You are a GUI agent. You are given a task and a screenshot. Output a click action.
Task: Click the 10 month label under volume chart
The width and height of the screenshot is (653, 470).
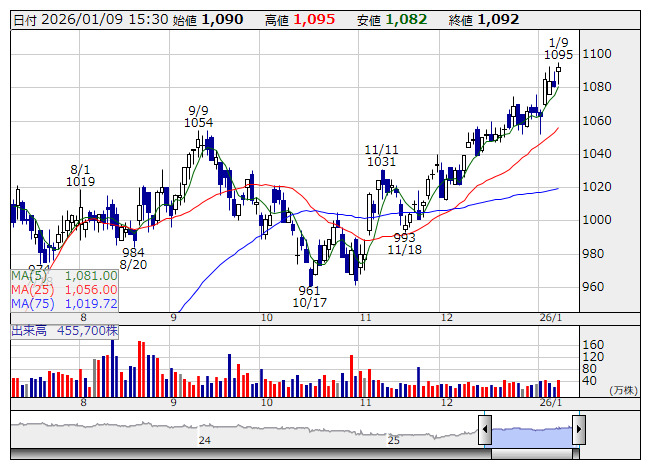click(x=267, y=403)
